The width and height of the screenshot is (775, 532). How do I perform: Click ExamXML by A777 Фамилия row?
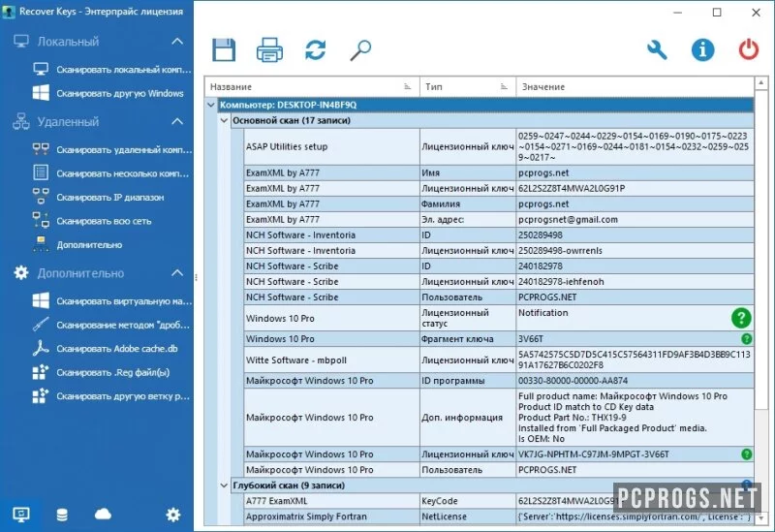[x=499, y=203]
